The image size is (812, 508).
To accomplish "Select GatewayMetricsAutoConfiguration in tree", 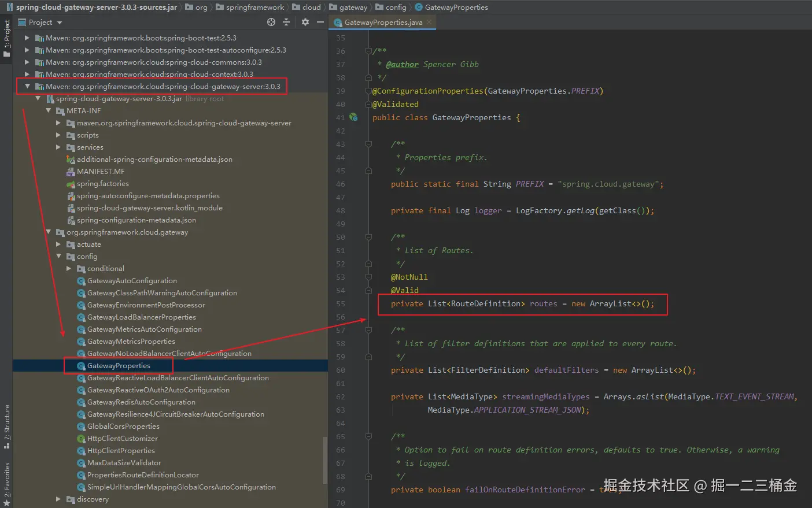I will tap(144, 329).
